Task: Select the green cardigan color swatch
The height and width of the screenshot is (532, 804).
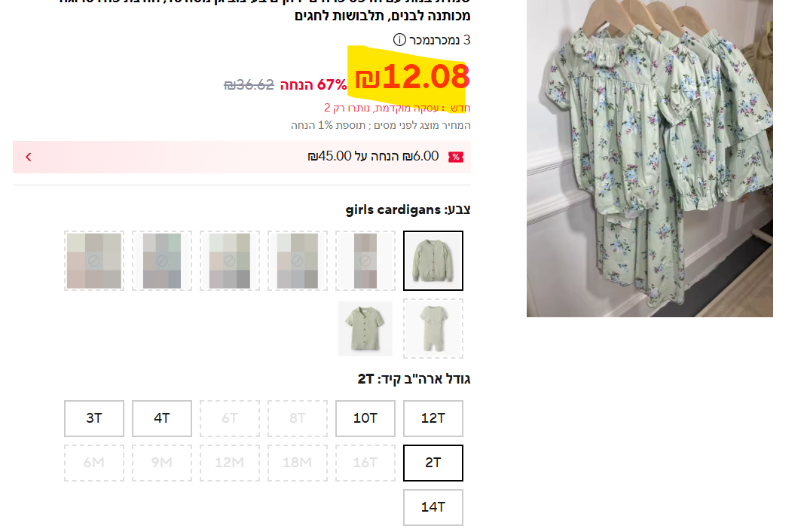Action: click(433, 261)
